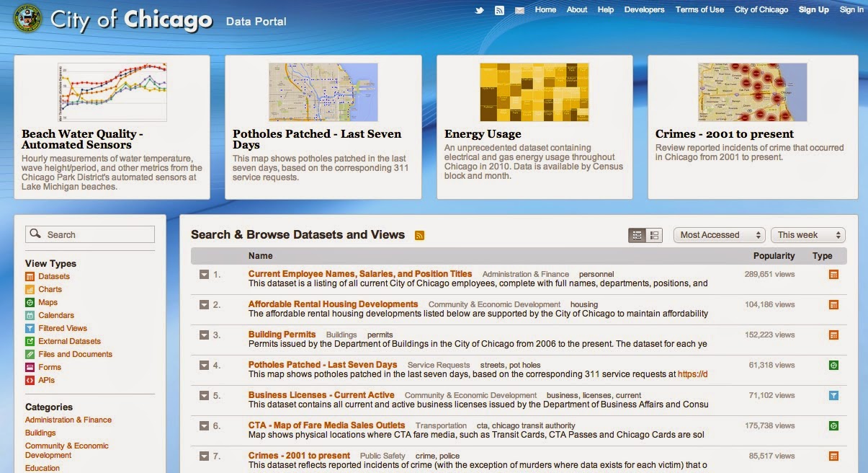Viewport: 868px width, 473px height.
Task: Click the External Datasets icon
Action: 30,341
